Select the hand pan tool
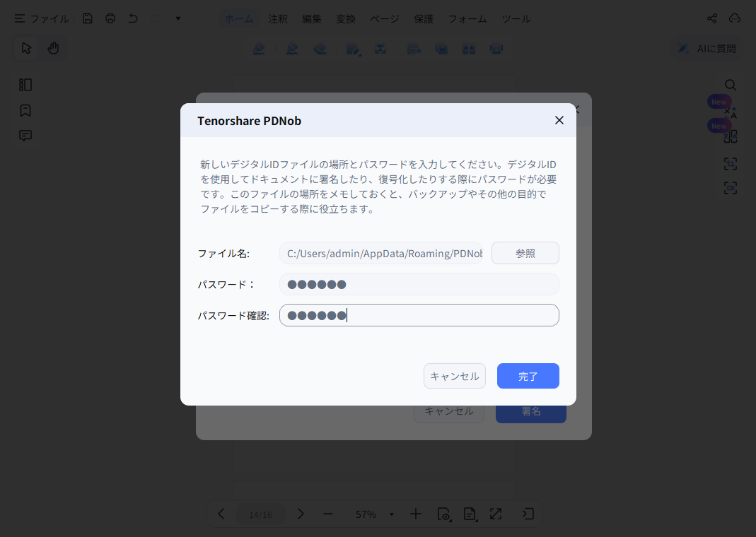Viewport: 756px width, 537px height. 53,48
